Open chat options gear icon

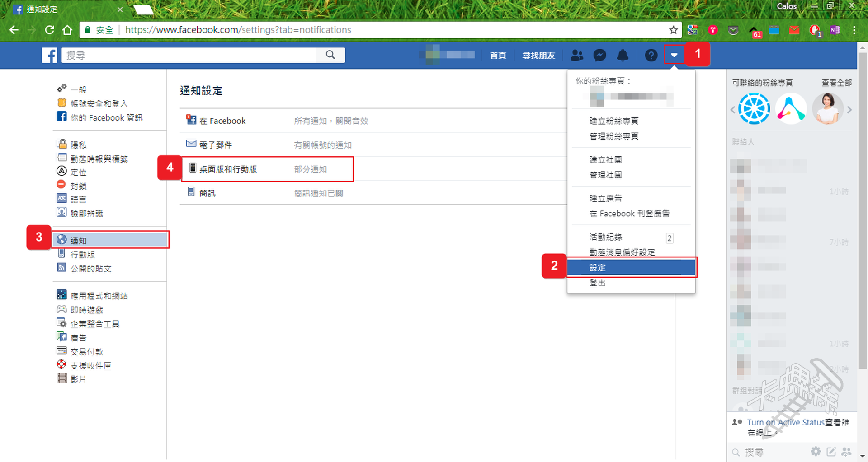(x=816, y=451)
